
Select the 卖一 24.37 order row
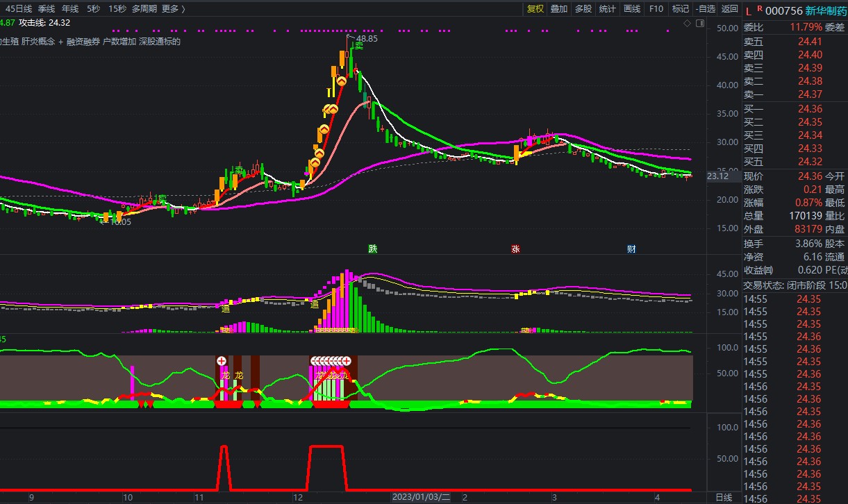pos(795,94)
